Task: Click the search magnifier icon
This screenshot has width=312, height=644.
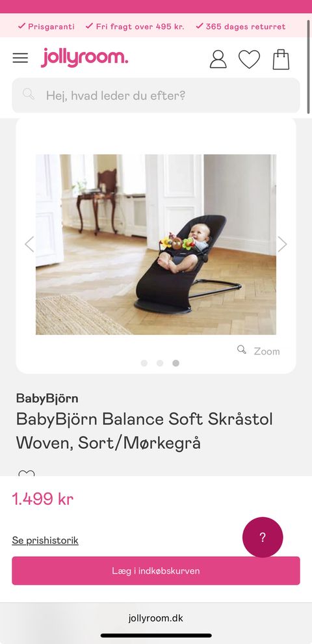Action: [29, 94]
